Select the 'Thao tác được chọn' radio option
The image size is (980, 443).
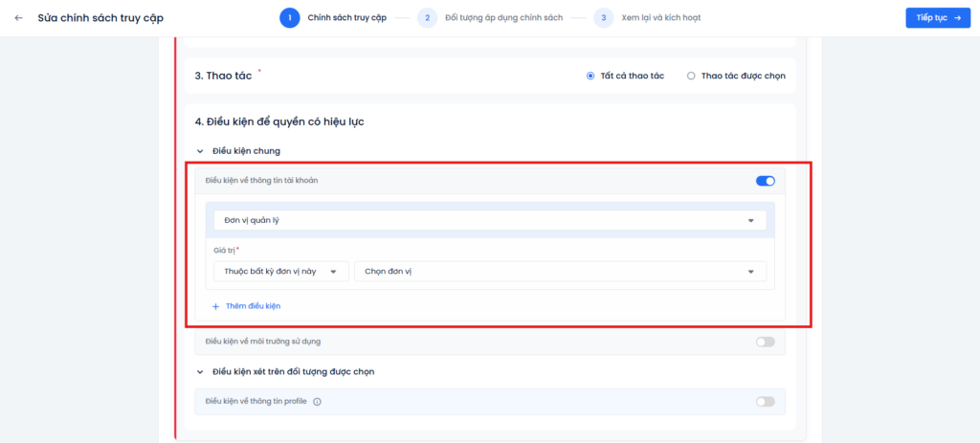(x=691, y=76)
